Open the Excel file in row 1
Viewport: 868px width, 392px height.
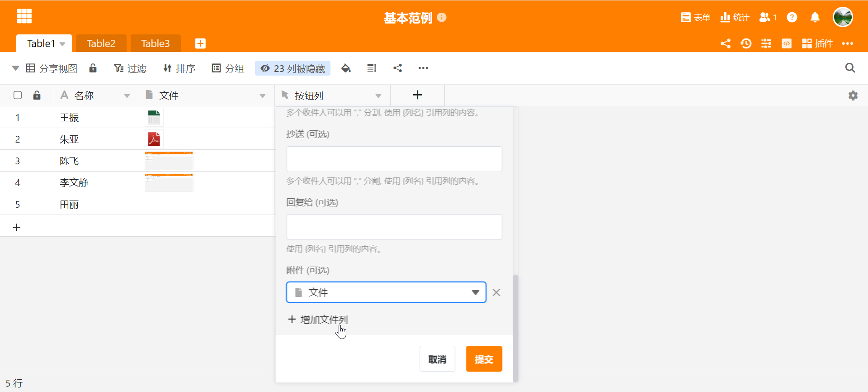[x=154, y=117]
